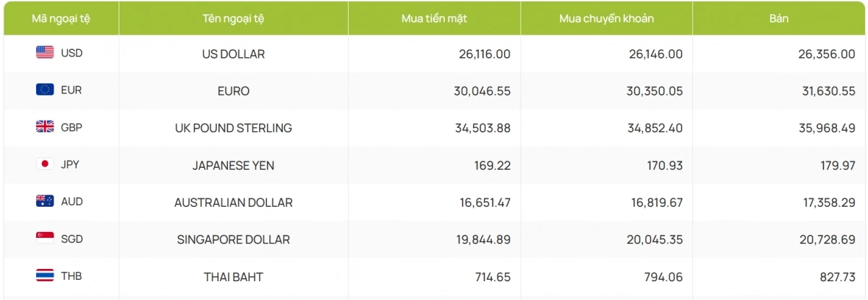Image resolution: width=868 pixels, height=300 pixels.
Task: Click the Thailand flag icon
Action: click(45, 275)
